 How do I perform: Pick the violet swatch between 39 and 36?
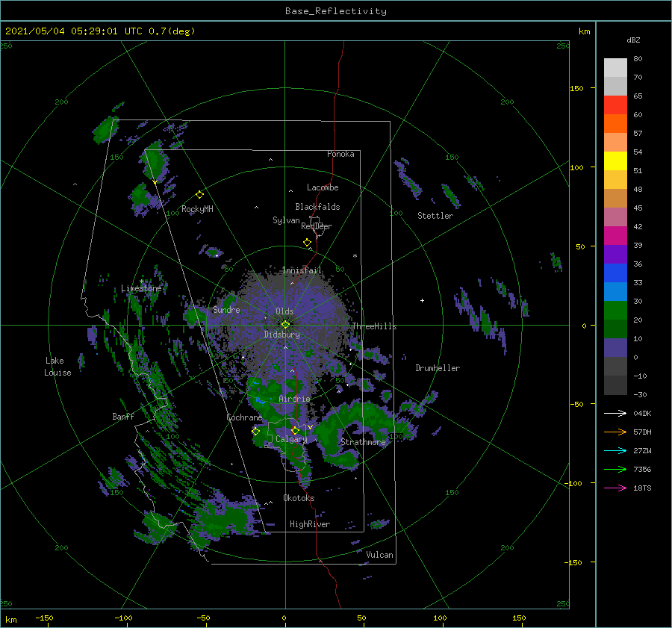pyautogui.click(x=615, y=255)
